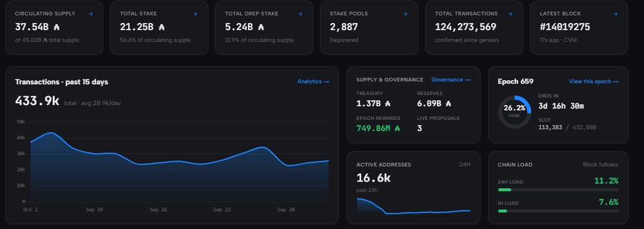Image resolution: width=644 pixels, height=229 pixels.
Task: Click the 7.6% 1H load value
Action: click(609, 202)
